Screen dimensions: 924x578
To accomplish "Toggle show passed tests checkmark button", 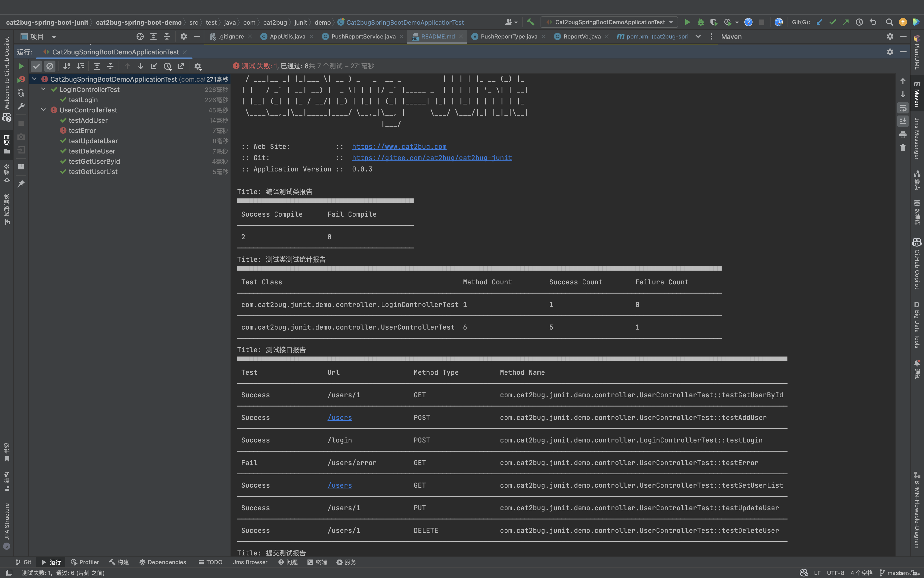I will pyautogui.click(x=36, y=66).
